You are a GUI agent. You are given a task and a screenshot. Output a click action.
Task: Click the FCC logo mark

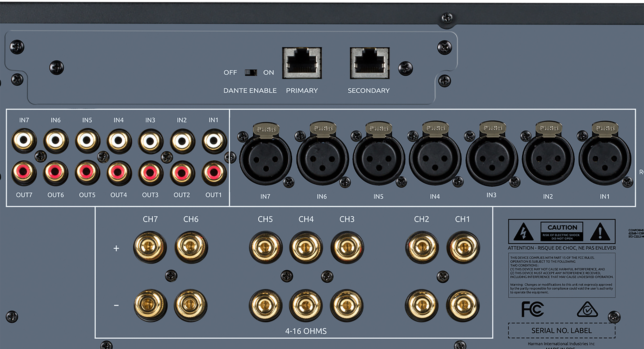[x=532, y=309]
